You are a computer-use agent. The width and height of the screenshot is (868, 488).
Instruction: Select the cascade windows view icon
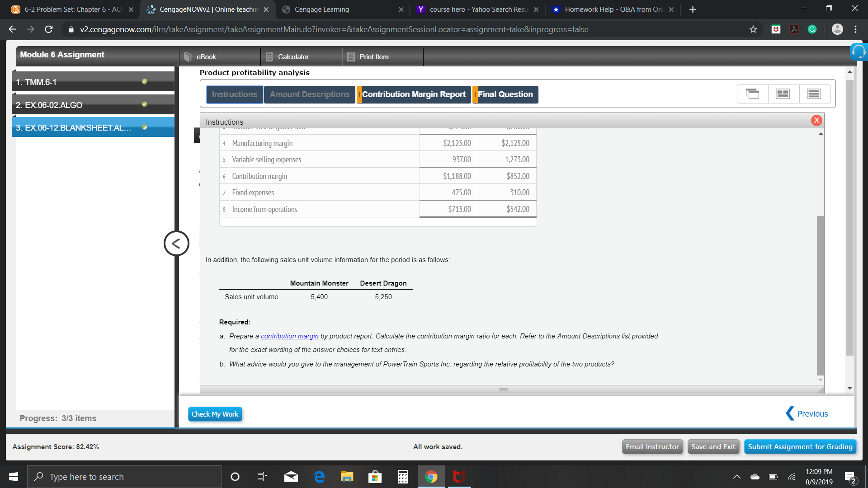click(x=752, y=94)
